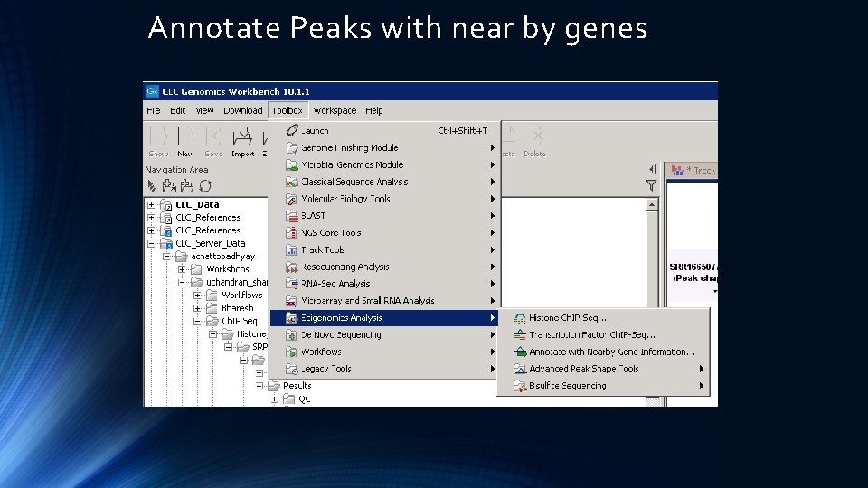Click the collapse side panel icon above the filter
This screenshot has width=868, height=488.
(653, 169)
